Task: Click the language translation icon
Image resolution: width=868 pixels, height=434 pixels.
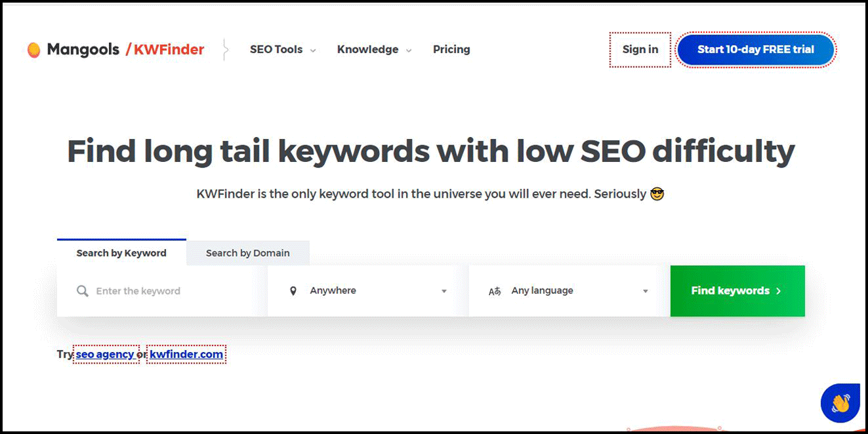Action: [495, 291]
